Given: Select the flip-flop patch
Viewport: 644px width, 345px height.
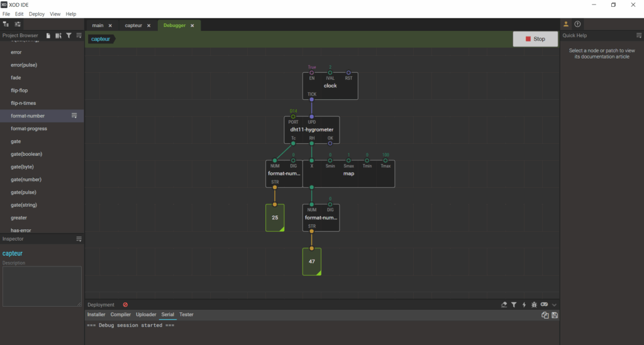Looking at the screenshot, I should click(x=42, y=90).
